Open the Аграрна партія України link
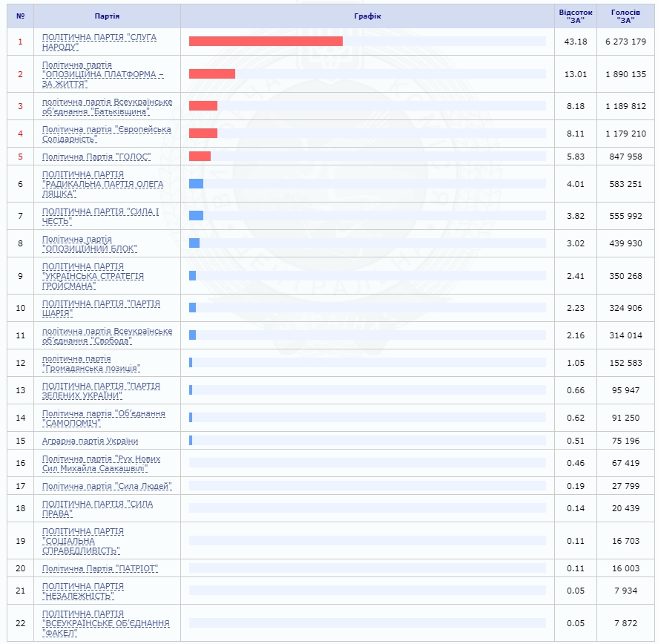658x644 pixels. tap(90, 441)
